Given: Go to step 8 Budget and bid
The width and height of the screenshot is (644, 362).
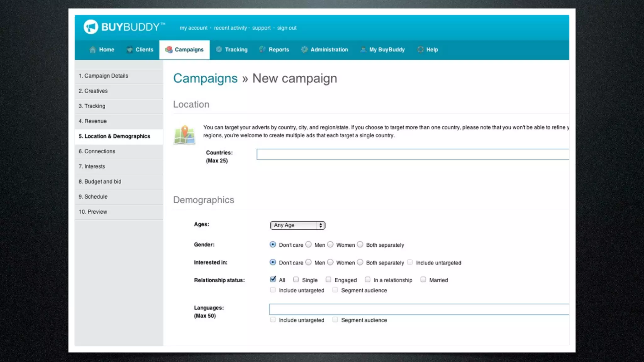Looking at the screenshot, I should pyautogui.click(x=100, y=182).
